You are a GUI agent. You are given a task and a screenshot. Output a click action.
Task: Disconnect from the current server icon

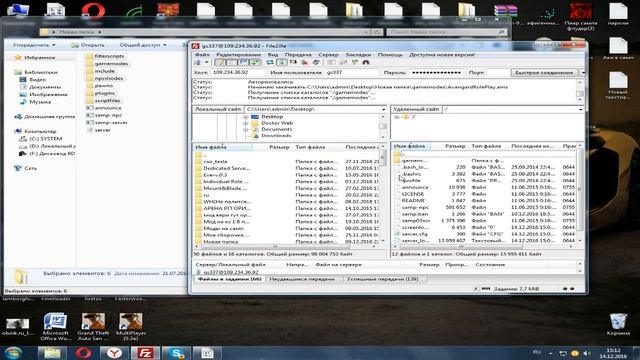(x=305, y=62)
